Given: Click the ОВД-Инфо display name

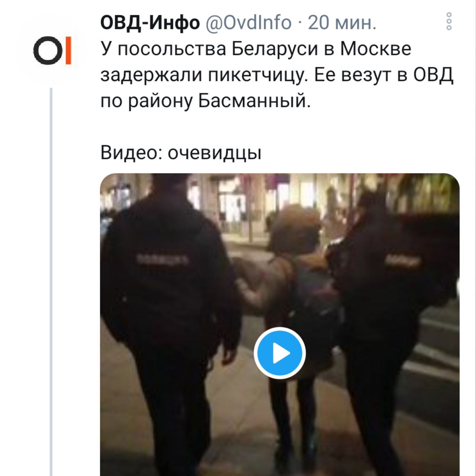Looking at the screenshot, I should [150, 23].
